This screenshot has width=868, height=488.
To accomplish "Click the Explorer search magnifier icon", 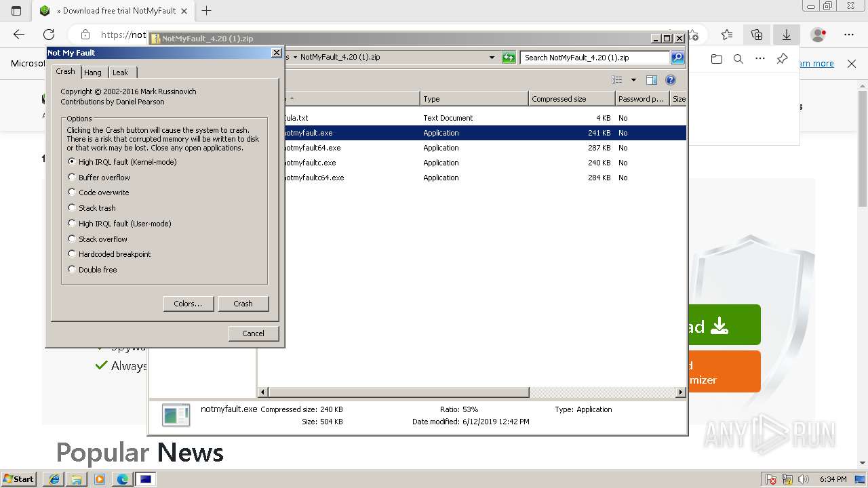I will [677, 58].
